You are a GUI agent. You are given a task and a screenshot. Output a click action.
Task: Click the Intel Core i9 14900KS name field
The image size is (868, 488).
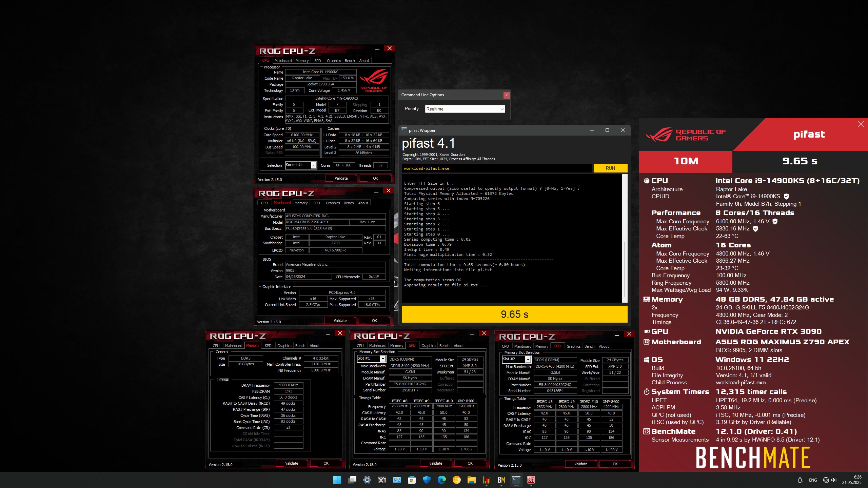click(320, 72)
